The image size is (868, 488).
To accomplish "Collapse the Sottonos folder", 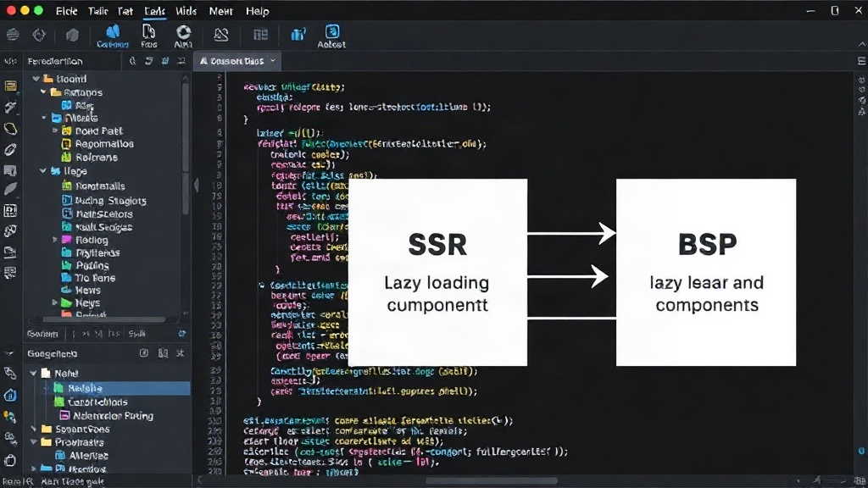I will 44,91.
